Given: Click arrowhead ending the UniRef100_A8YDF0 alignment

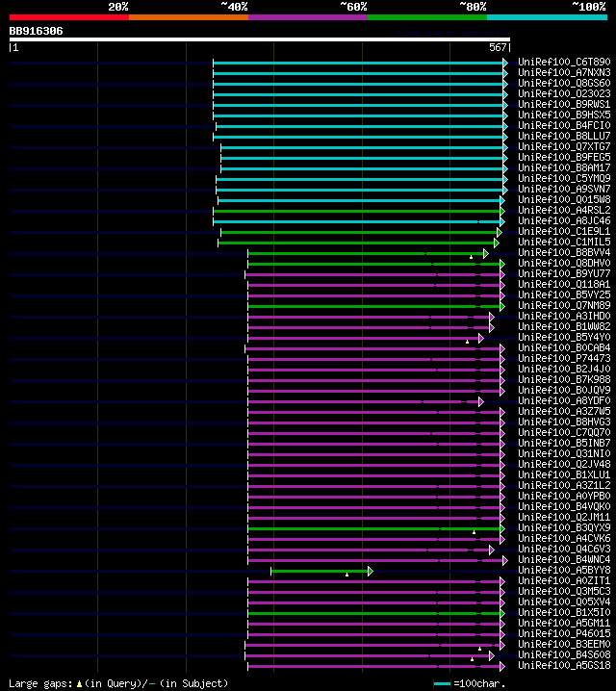Looking at the screenshot, I should [x=481, y=402].
